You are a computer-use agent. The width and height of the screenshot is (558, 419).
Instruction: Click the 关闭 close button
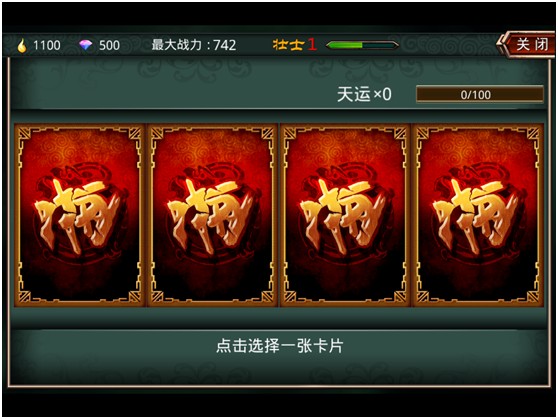coord(526,44)
